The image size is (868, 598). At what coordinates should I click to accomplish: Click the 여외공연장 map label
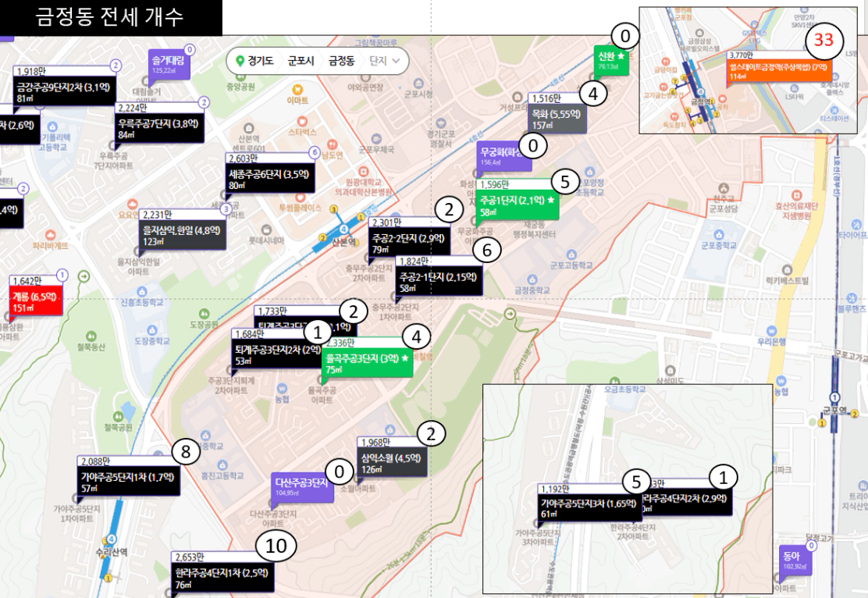(x=365, y=87)
